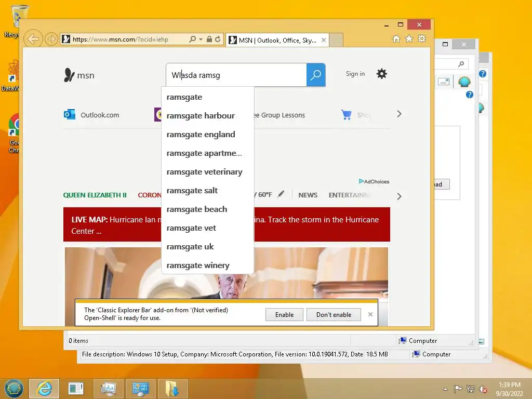The image size is (532, 399).
Task: Choose the 'ramsgate veterinary' suggestion
Action: click(208, 171)
